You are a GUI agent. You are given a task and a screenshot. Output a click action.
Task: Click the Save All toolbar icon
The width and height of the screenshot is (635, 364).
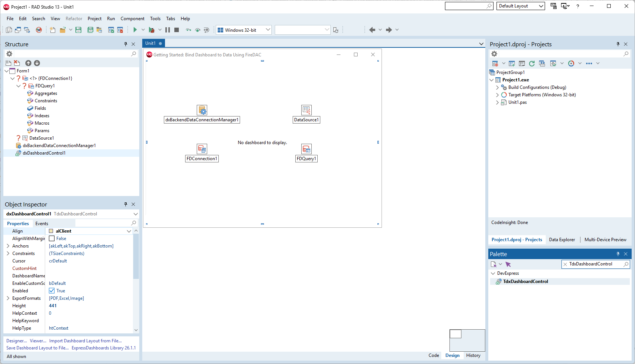coord(90,30)
